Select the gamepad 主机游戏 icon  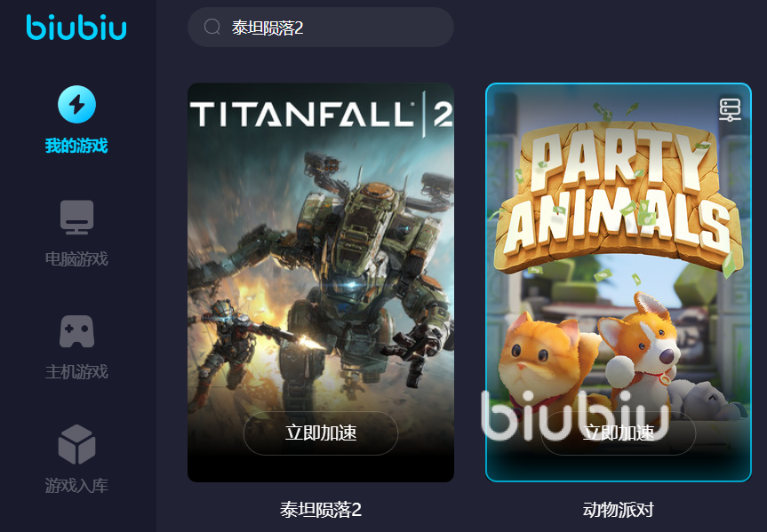(76, 331)
